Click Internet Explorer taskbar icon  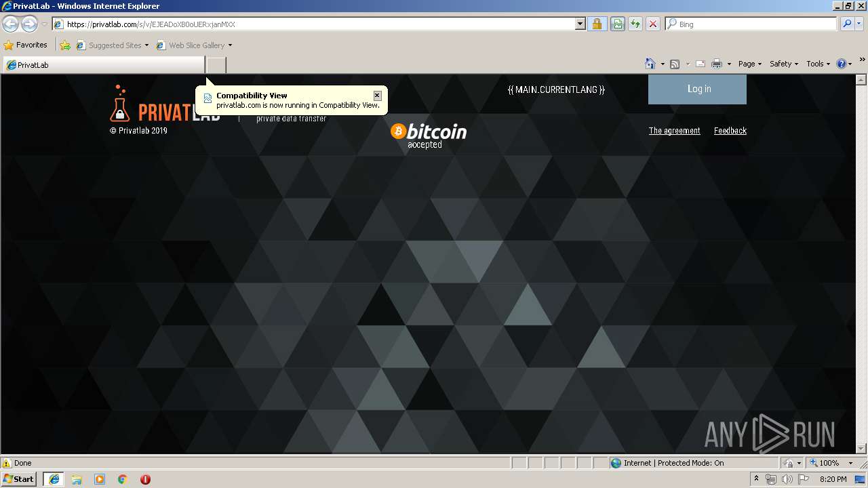[54, 479]
